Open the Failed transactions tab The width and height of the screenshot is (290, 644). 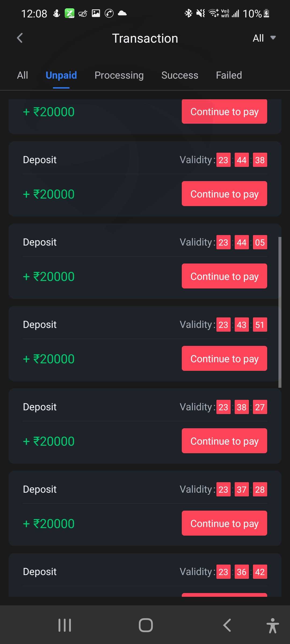(229, 75)
